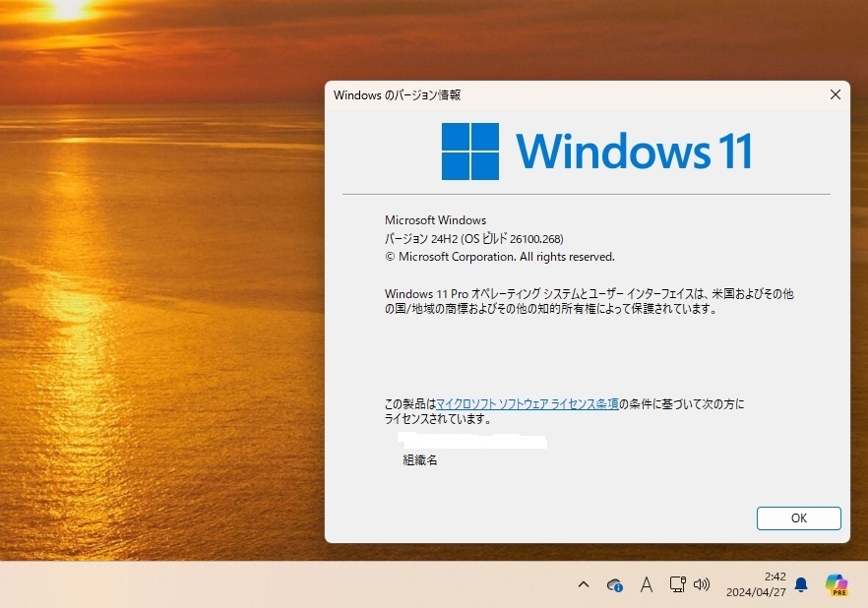Image resolution: width=868 pixels, height=608 pixels.
Task: Click the 組織名 label
Action: pos(420,460)
